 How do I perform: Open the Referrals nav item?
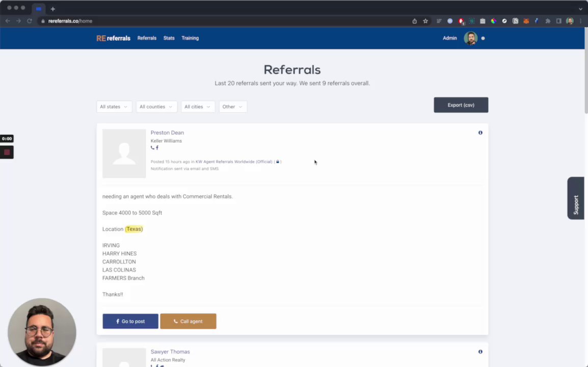(x=147, y=38)
